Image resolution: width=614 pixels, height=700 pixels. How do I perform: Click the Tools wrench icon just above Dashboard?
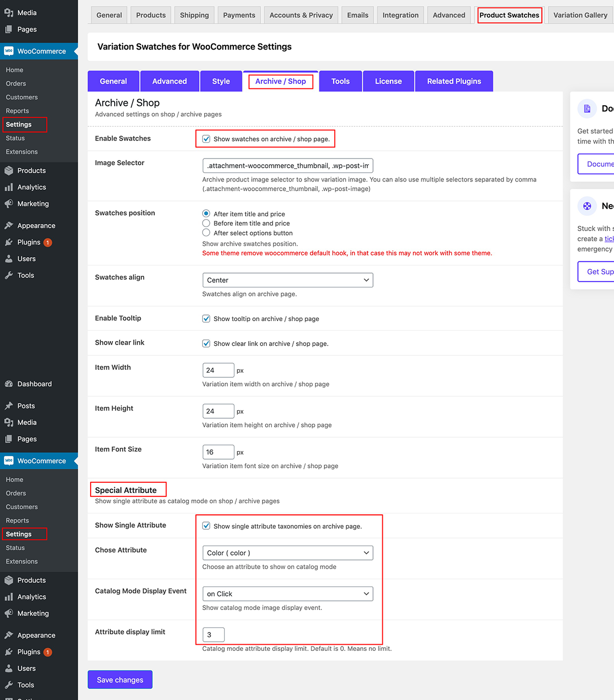(x=9, y=275)
